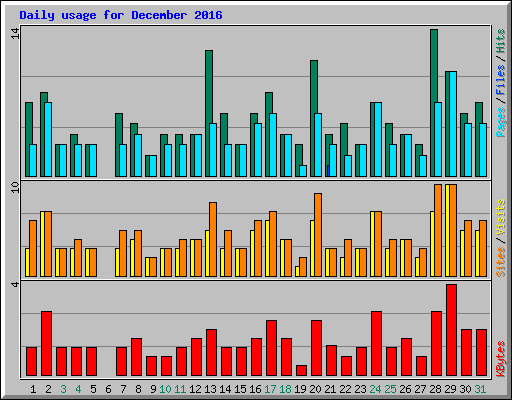Viewport: 512px width, 400px height.
Task: Click weekend day label 3
Action: (x=63, y=389)
